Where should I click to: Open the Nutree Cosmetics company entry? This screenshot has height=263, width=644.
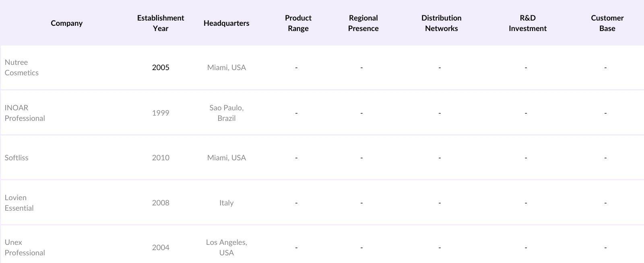[22, 68]
